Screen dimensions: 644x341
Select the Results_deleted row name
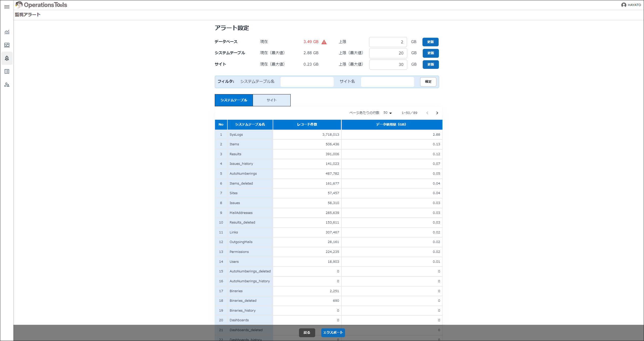242,223
